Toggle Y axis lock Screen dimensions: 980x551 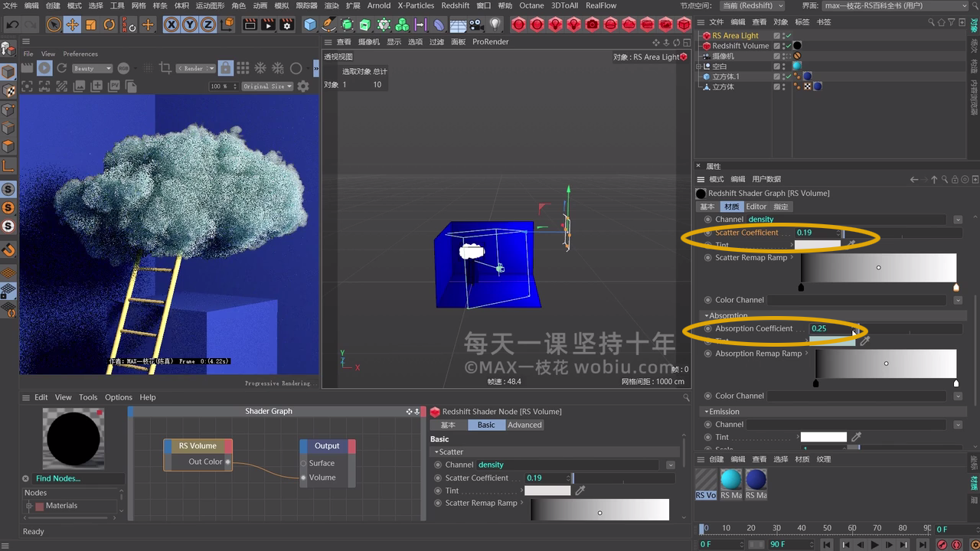click(189, 24)
